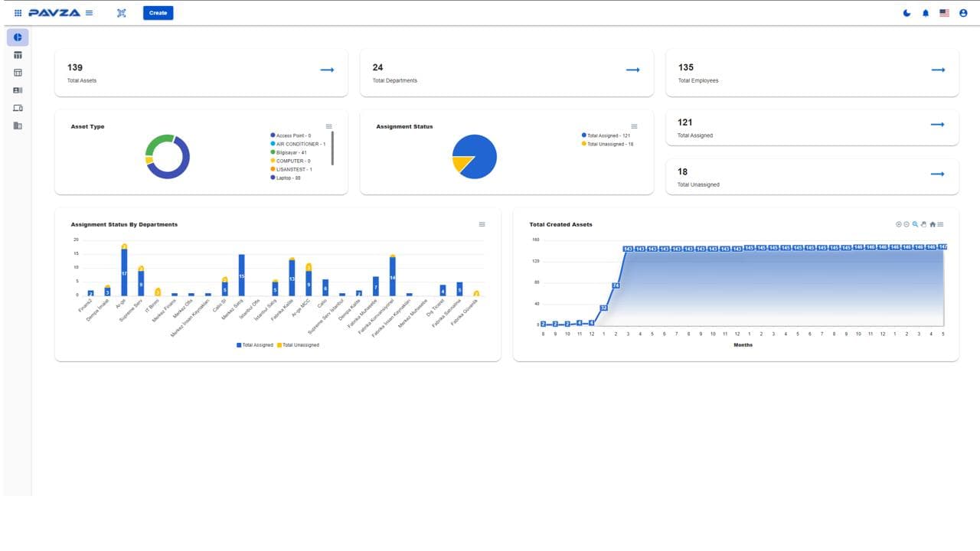This screenshot has height=551, width=980.
Task: Open the user account avatar icon
Action: point(963,13)
